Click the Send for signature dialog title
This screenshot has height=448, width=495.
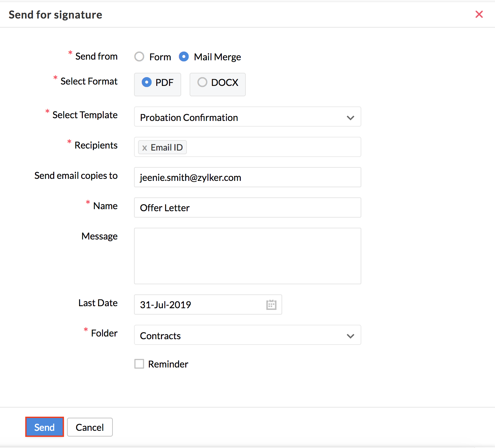[x=55, y=14]
